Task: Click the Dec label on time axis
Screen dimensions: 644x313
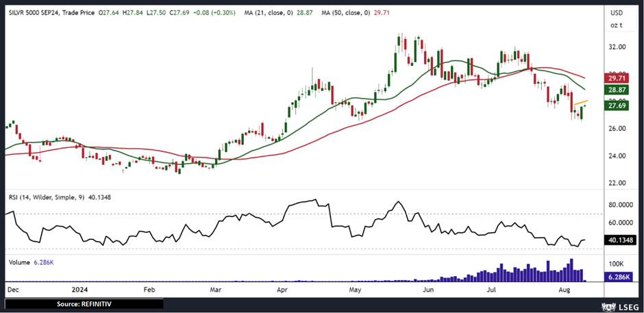Action: tap(13, 290)
